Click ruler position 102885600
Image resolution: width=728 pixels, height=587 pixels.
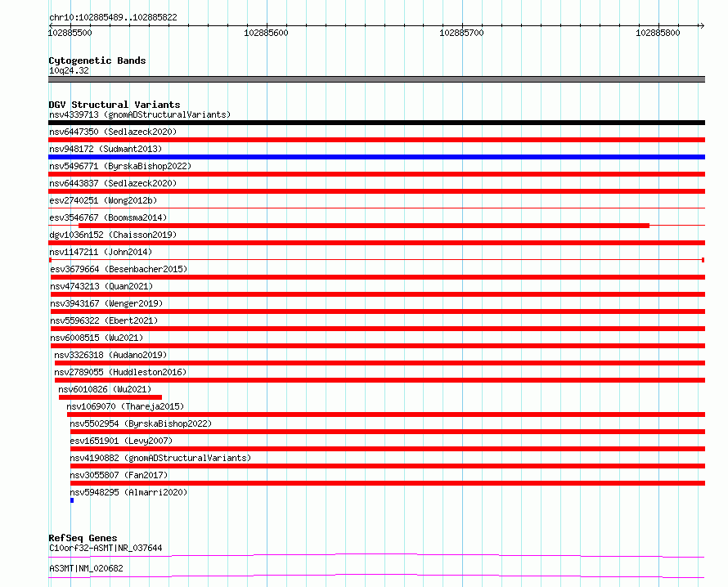(x=266, y=33)
